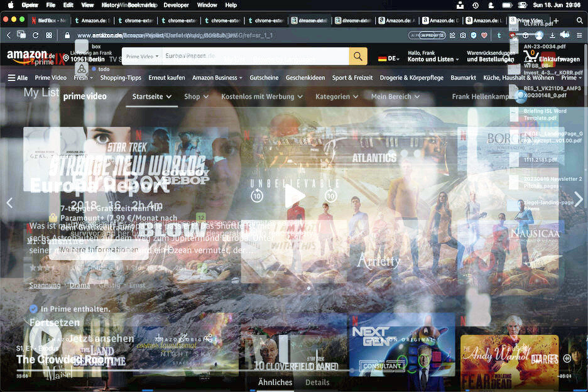Screen dimensions: 588x392
Task: Click the padlock site security icon
Action: pyautogui.click(x=67, y=35)
